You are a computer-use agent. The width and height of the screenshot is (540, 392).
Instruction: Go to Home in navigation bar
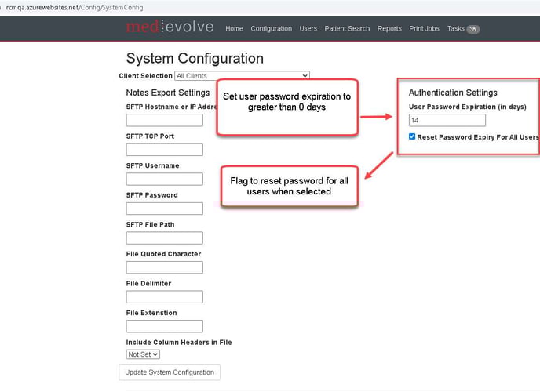coord(234,29)
